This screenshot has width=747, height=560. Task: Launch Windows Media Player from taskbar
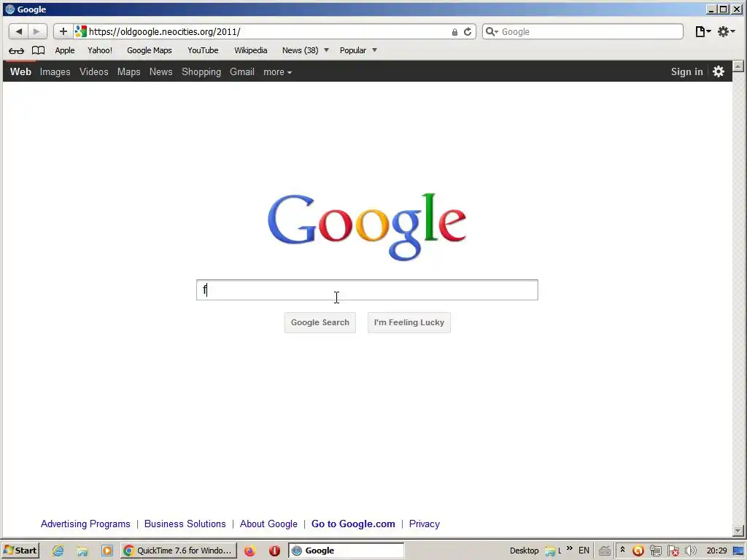pos(107,551)
